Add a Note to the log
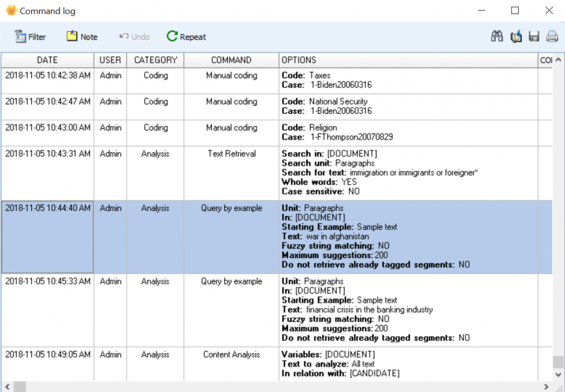Viewport: 565px width, 392px height. click(x=81, y=36)
